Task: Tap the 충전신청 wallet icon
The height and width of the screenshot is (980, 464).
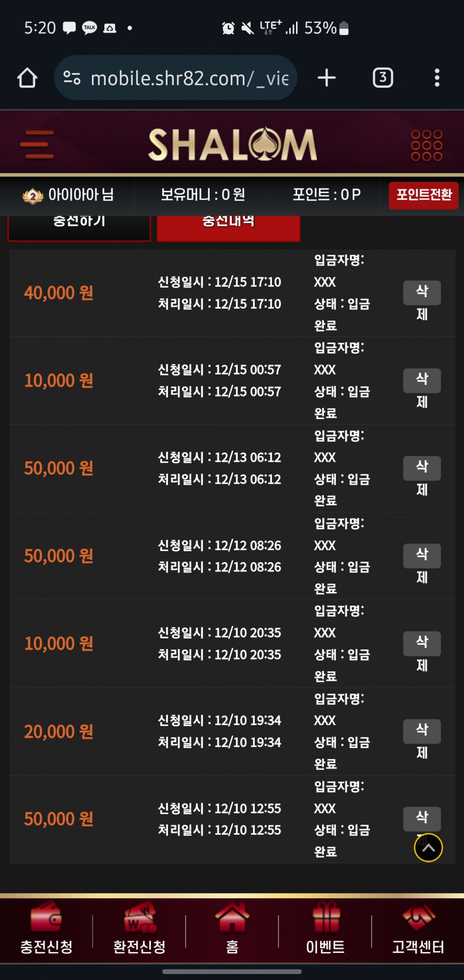Action: tap(46, 917)
